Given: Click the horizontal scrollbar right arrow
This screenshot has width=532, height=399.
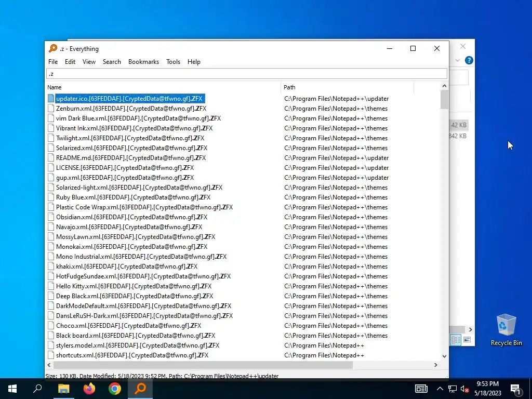Looking at the screenshot, I should pyautogui.click(x=436, y=365).
